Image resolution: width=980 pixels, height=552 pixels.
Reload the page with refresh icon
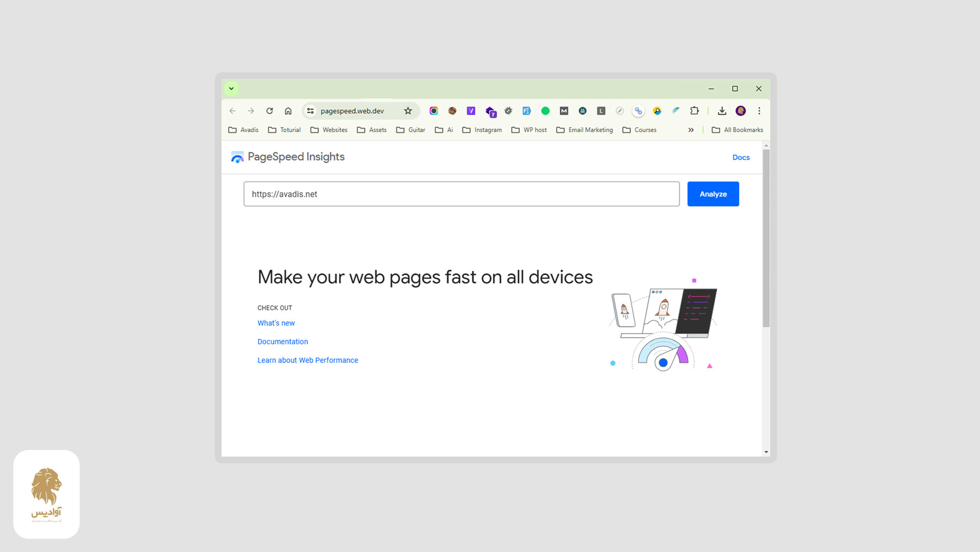click(x=269, y=111)
